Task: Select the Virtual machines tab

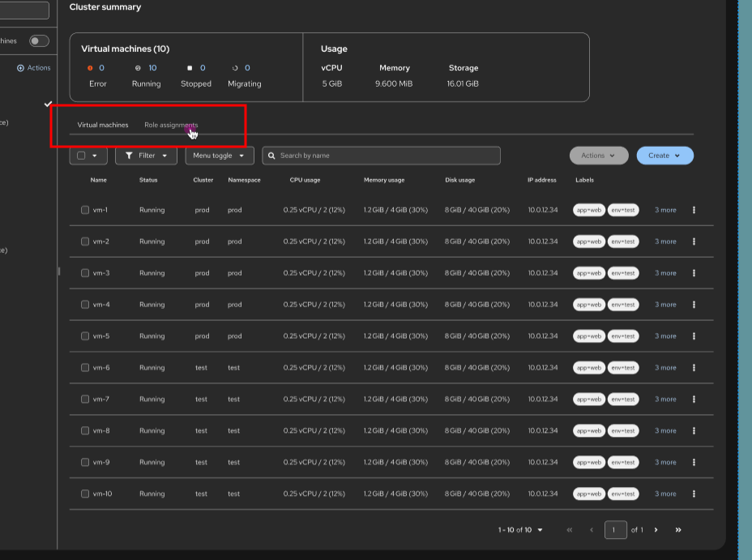Action: click(103, 125)
